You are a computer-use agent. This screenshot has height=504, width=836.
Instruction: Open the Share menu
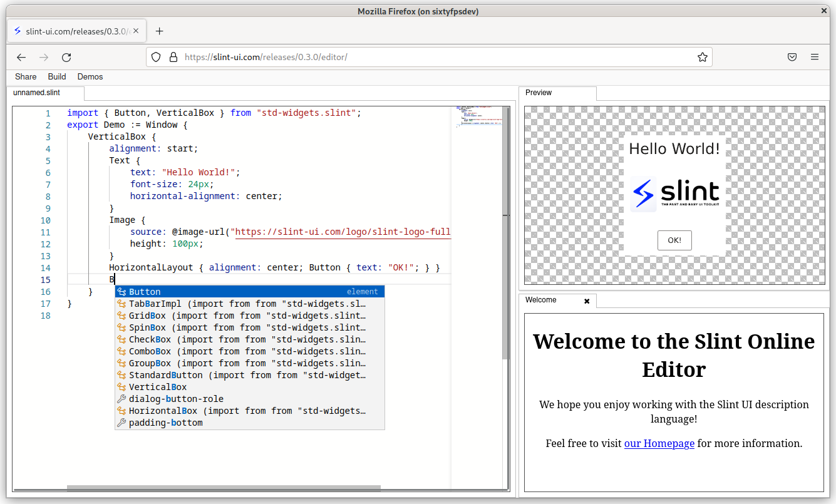(26, 76)
